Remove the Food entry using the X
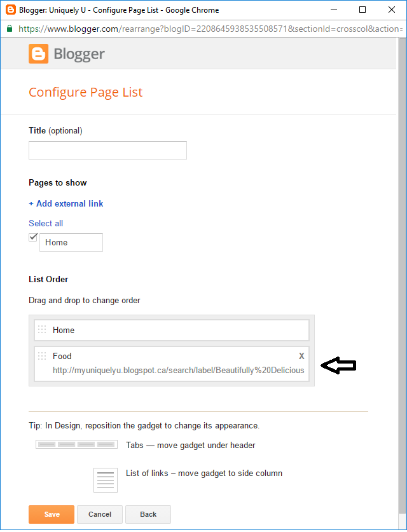Image resolution: width=407 pixels, height=532 pixels. coord(301,355)
